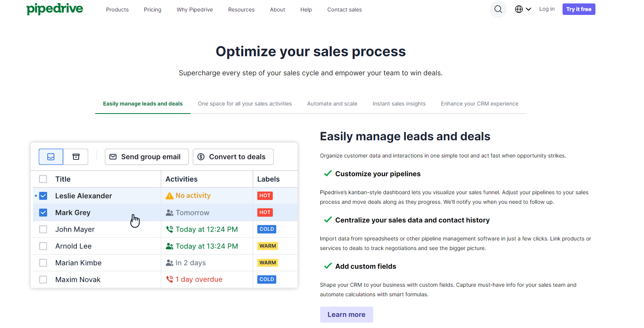
Task: Click the name Mark Grey
Action: click(x=73, y=213)
